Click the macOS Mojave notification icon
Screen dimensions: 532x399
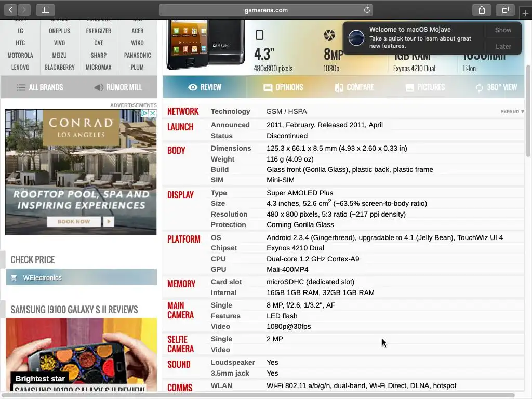(356, 37)
